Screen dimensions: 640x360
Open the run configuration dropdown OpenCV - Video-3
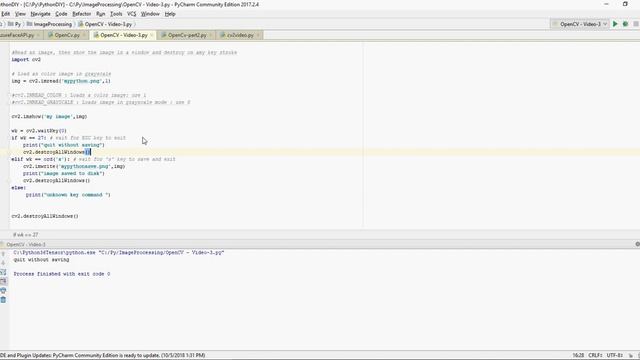[x=580, y=24]
